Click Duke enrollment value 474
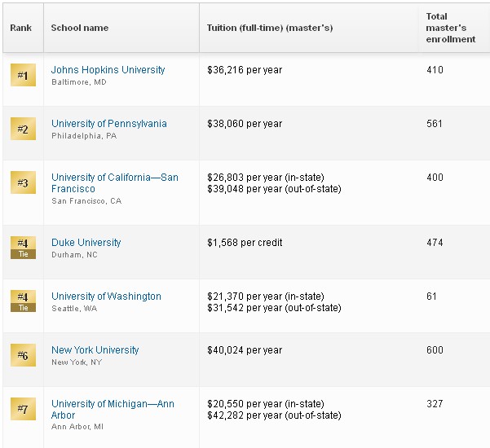490x448 pixels. point(435,243)
